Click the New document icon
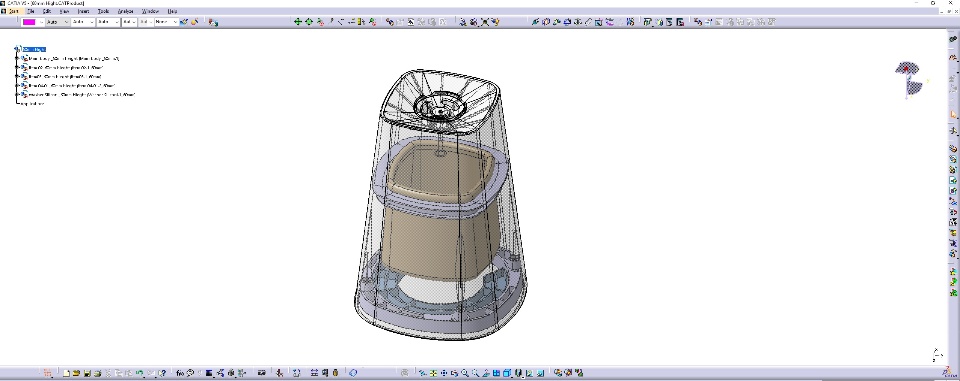Image resolution: width=960 pixels, height=381 pixels. [x=66, y=372]
